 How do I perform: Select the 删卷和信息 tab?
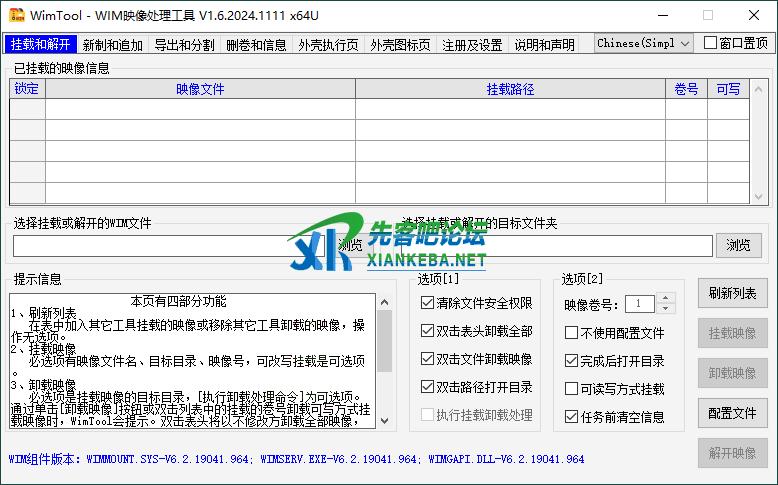click(x=256, y=45)
